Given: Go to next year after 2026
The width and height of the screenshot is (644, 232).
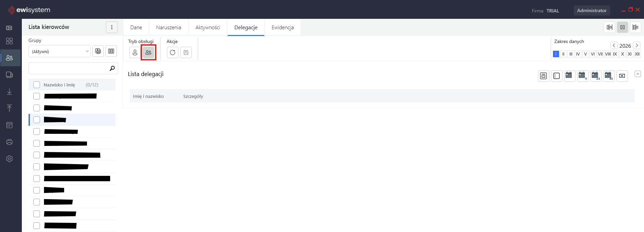Looking at the screenshot, I should pyautogui.click(x=637, y=45).
